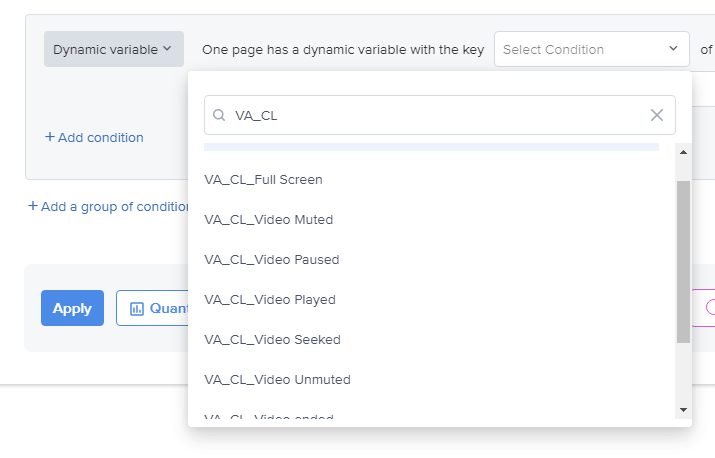
Task: Click the magnifier search icon
Action: 219,115
